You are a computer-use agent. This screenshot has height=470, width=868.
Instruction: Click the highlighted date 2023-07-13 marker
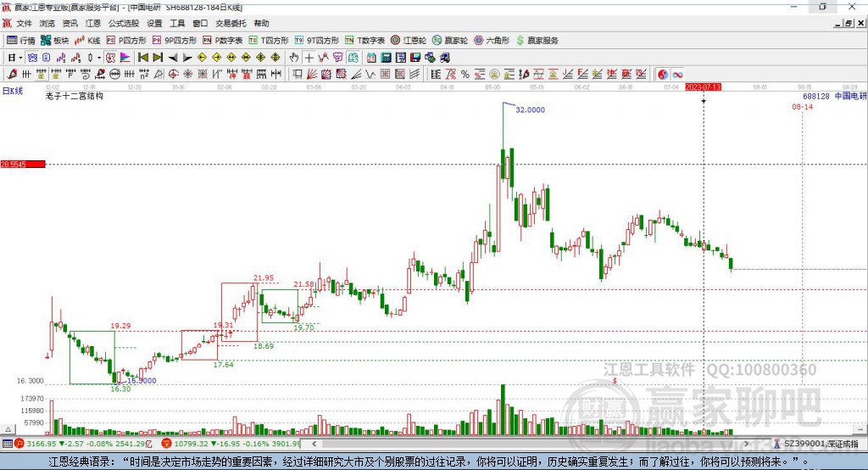703,87
